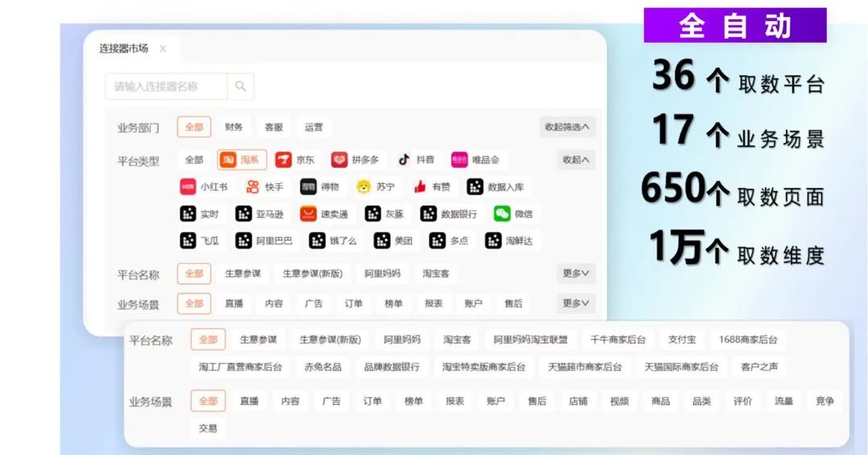The height and width of the screenshot is (455, 868).
Task: Select the 飞瓜 platform icon
Action: point(188,240)
